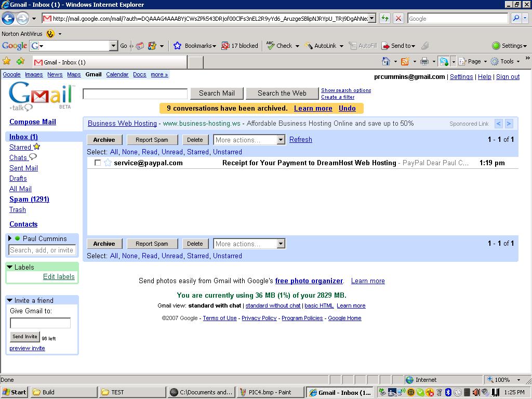This screenshot has height=399, width=532.
Task: Go to Sent Mail folder
Action: click(23, 168)
